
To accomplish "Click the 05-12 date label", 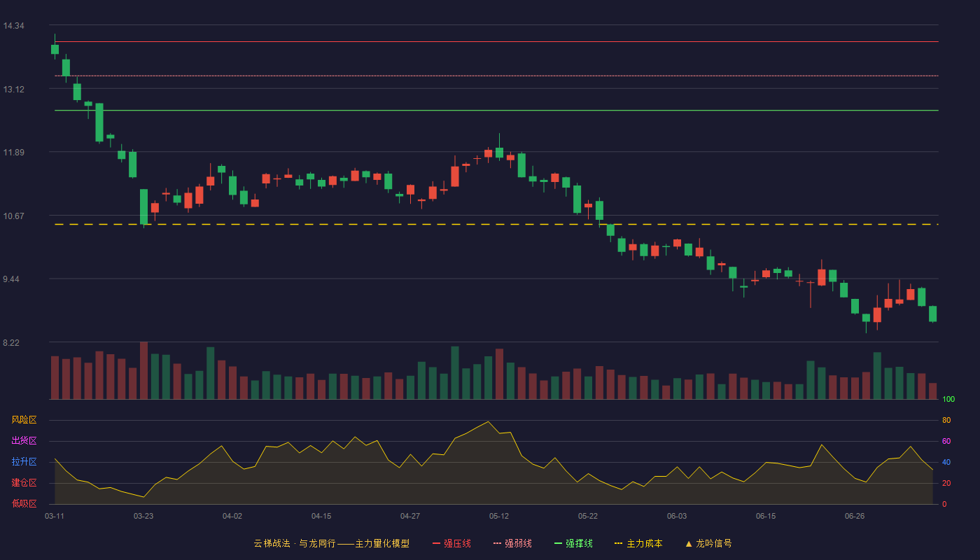I will (x=499, y=516).
